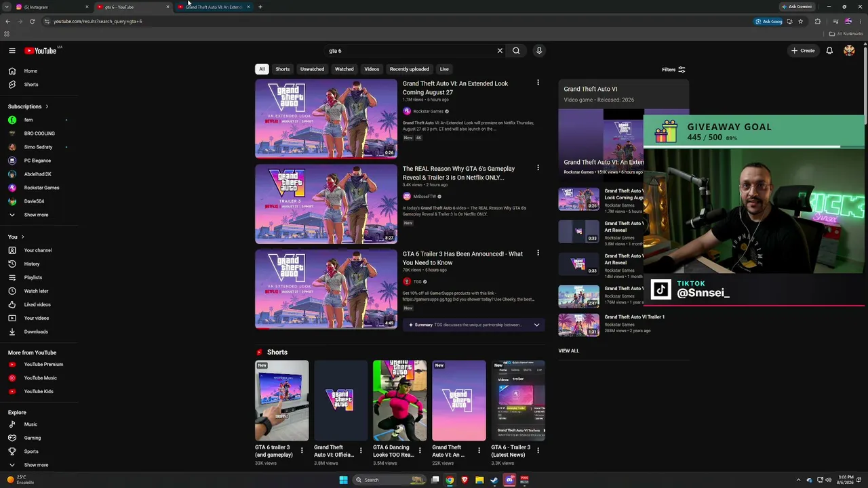Image resolution: width=868 pixels, height=488 pixels.
Task: Open options for MrBossFTW video
Action: pyautogui.click(x=538, y=167)
